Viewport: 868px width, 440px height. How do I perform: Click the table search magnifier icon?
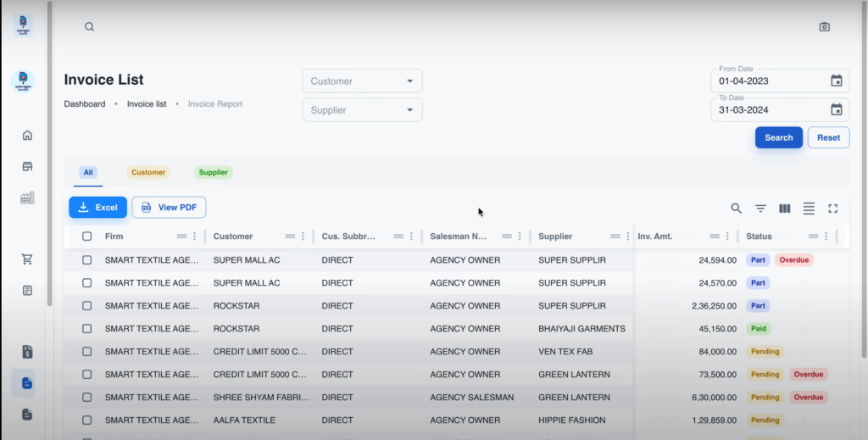(736, 208)
